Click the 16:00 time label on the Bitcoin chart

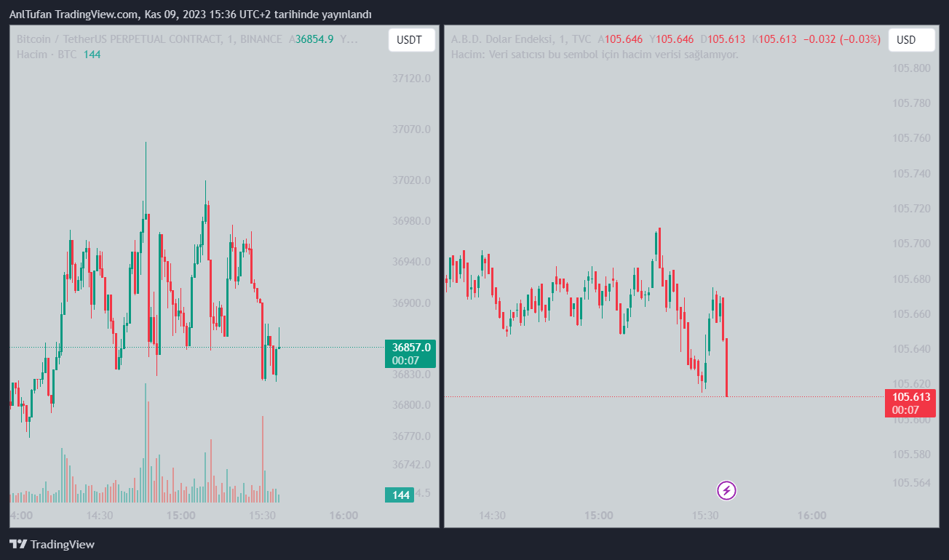pos(344,516)
